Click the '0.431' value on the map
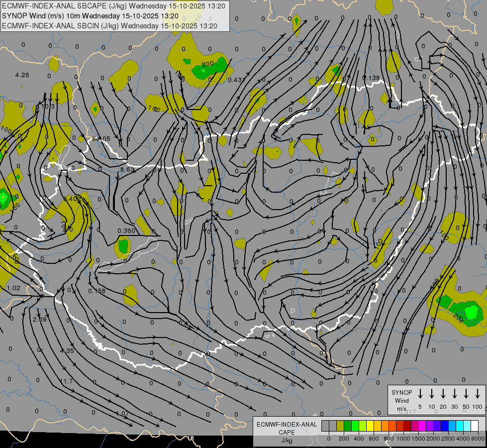This screenshot has width=487, height=448. point(236,80)
